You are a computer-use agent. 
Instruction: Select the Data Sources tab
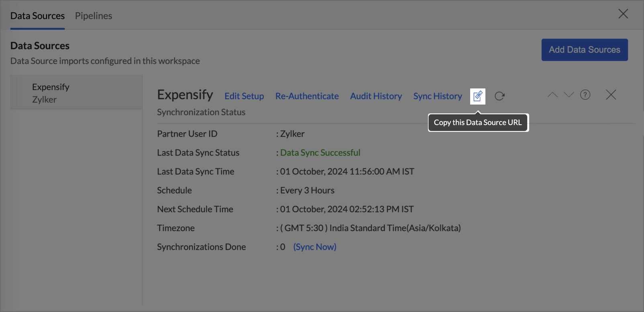(x=37, y=16)
